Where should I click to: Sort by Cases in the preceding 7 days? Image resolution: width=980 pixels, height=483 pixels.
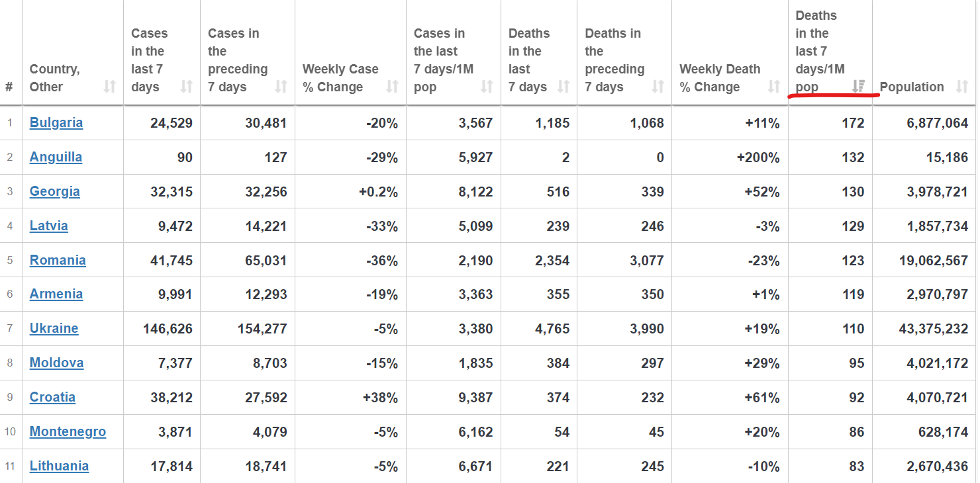(281, 87)
